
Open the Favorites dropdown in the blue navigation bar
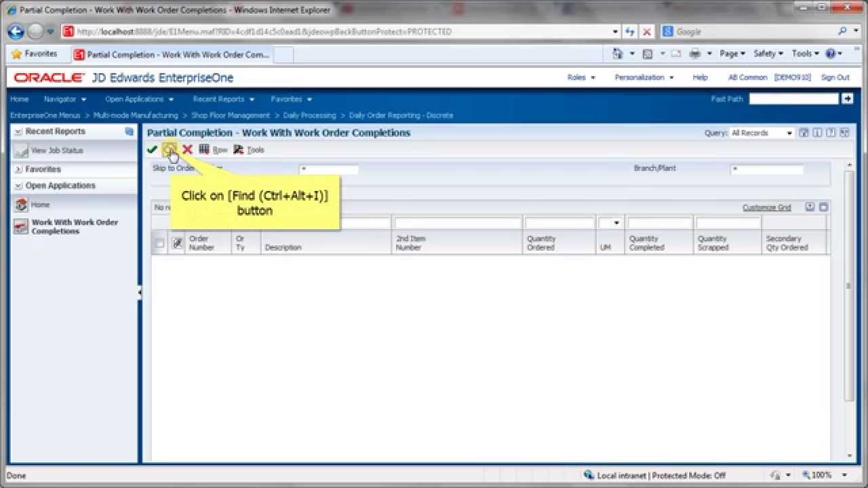[291, 99]
